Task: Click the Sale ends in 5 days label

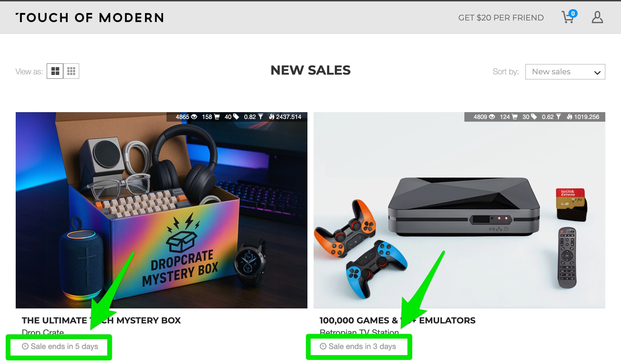Action: coord(60,346)
